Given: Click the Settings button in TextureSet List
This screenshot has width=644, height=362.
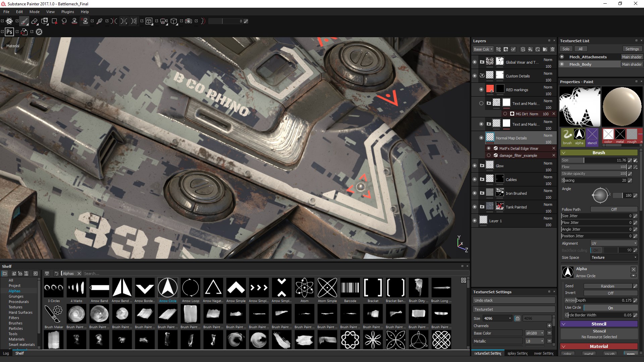Looking at the screenshot, I should point(632,49).
